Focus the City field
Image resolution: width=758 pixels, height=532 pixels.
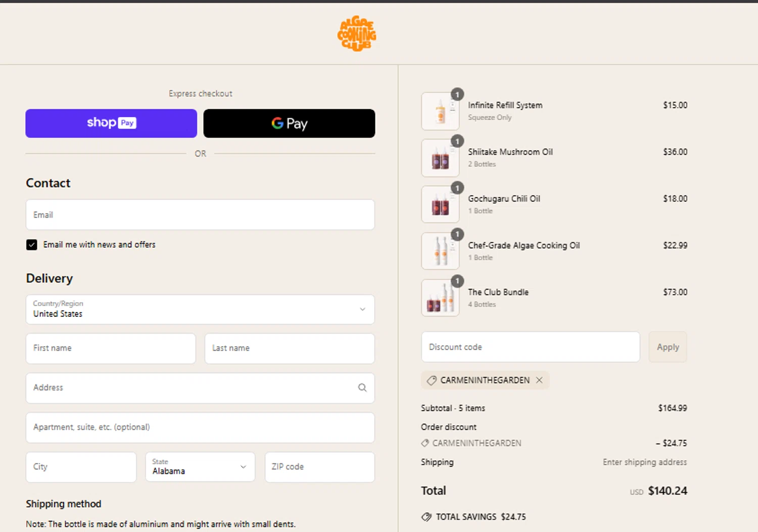[x=81, y=467]
